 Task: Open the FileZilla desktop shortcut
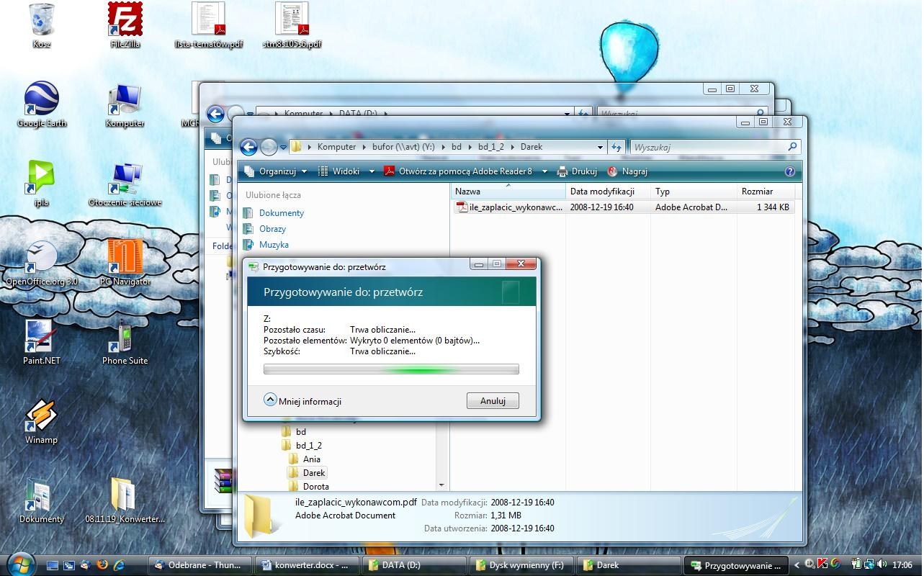[125, 22]
